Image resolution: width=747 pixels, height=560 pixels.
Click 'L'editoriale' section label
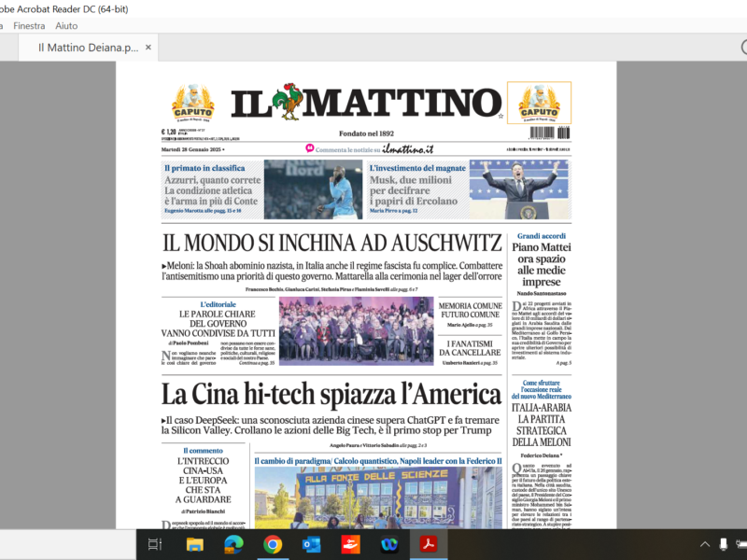point(218,304)
